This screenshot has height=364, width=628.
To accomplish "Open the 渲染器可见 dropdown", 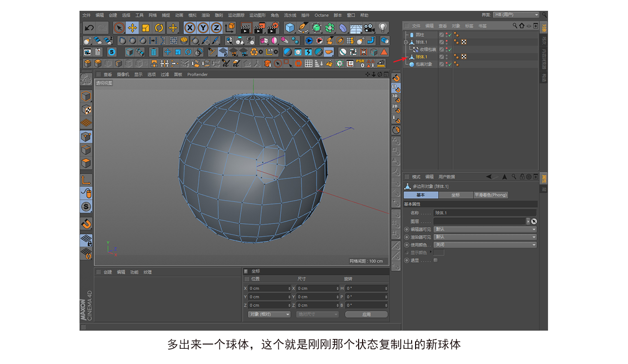I will [485, 237].
